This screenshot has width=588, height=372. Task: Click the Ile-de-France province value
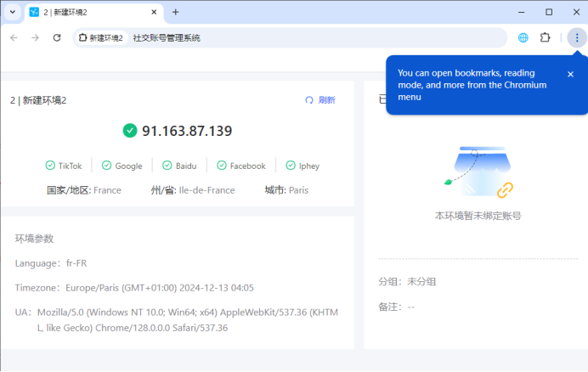207,190
